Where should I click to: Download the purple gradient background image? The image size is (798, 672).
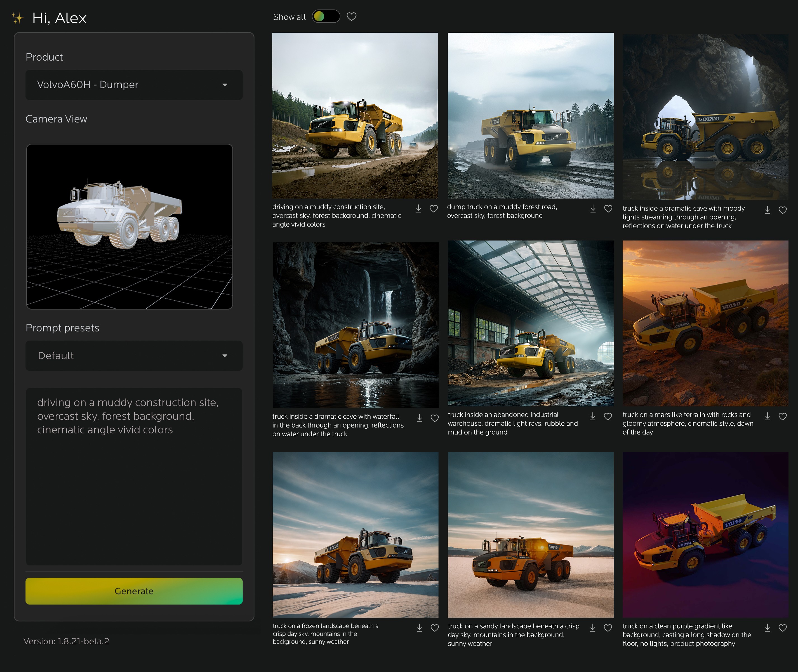[x=768, y=628]
